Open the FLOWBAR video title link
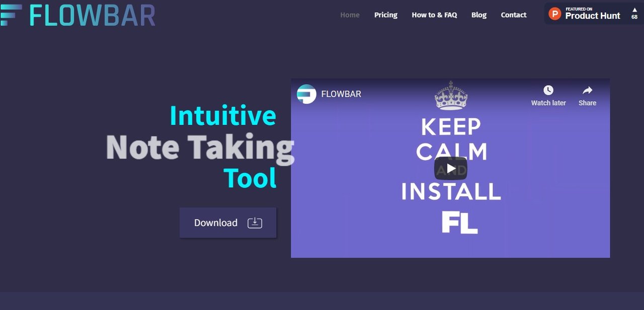Screen dimensions: 644x310 click(x=341, y=94)
